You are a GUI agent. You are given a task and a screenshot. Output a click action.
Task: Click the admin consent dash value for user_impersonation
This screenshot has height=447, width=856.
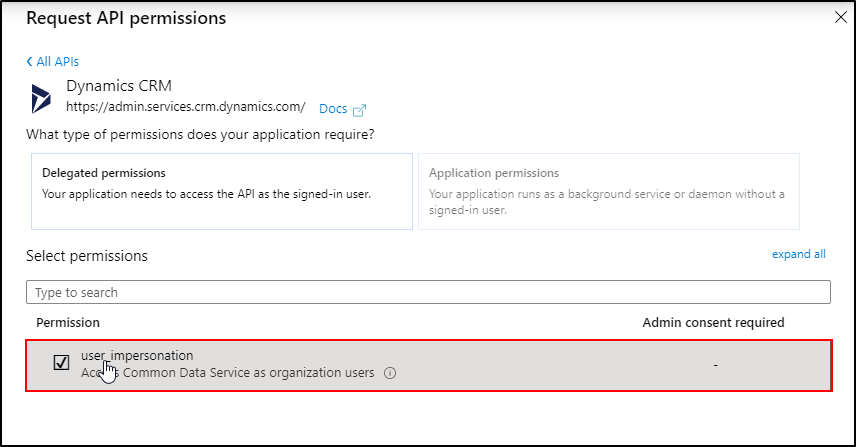(715, 365)
